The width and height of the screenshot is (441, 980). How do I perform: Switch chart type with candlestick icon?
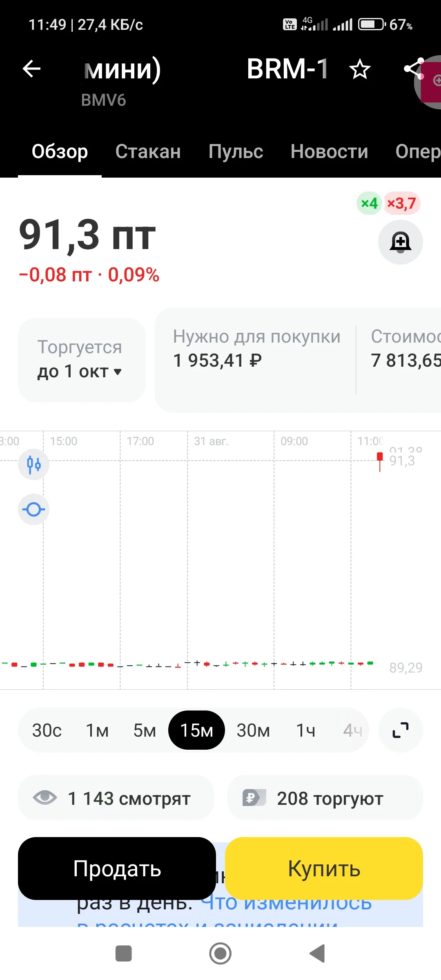34,464
